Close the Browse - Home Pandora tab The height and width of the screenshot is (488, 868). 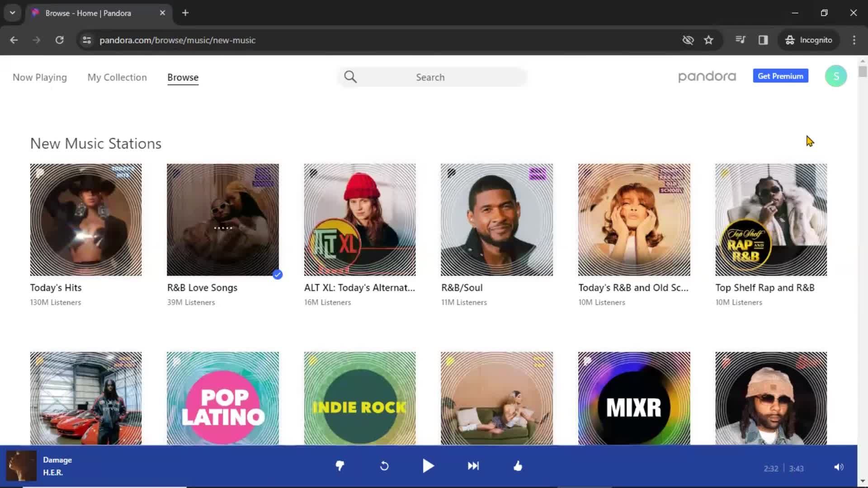[162, 13]
